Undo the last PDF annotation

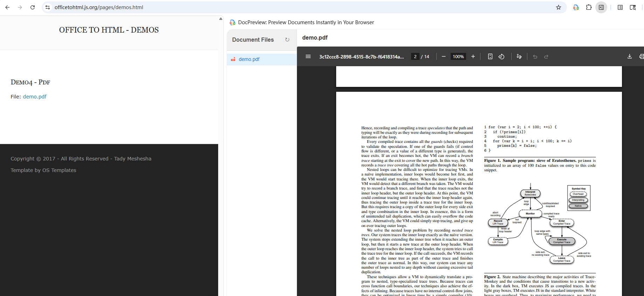(x=535, y=56)
